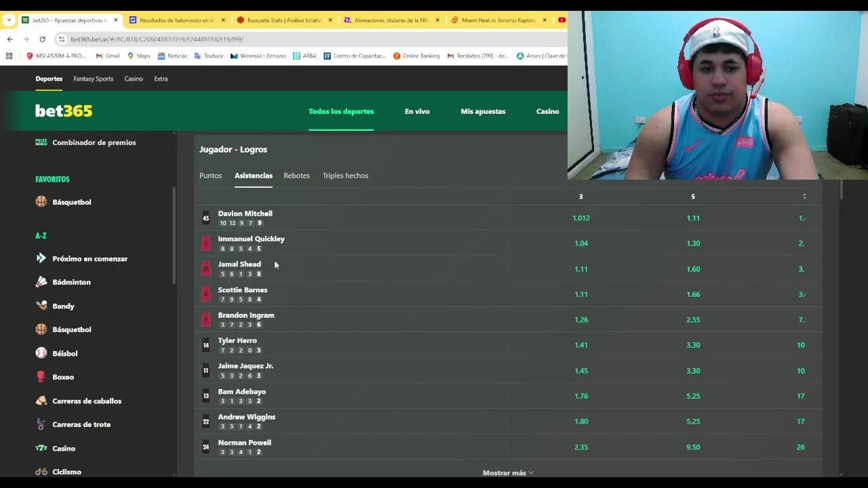Open the Maps bookmark
This screenshot has width=868, height=488.
(138, 56)
